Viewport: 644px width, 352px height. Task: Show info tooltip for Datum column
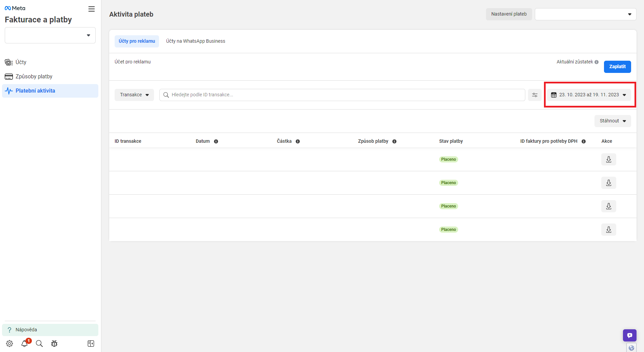tap(216, 141)
